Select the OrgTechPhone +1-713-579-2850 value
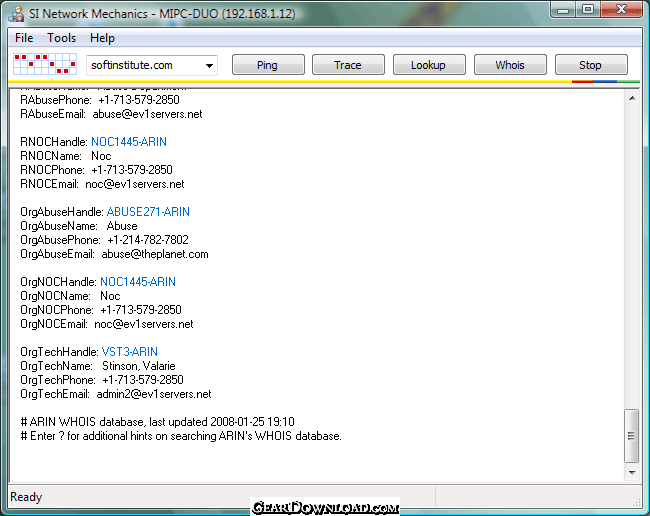 point(143,380)
